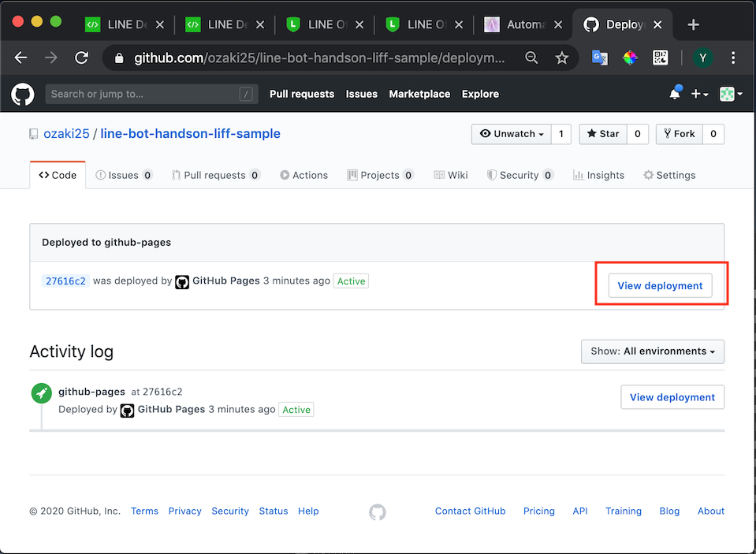Open Explore in top navigation
This screenshot has height=554, width=756.
pos(480,94)
